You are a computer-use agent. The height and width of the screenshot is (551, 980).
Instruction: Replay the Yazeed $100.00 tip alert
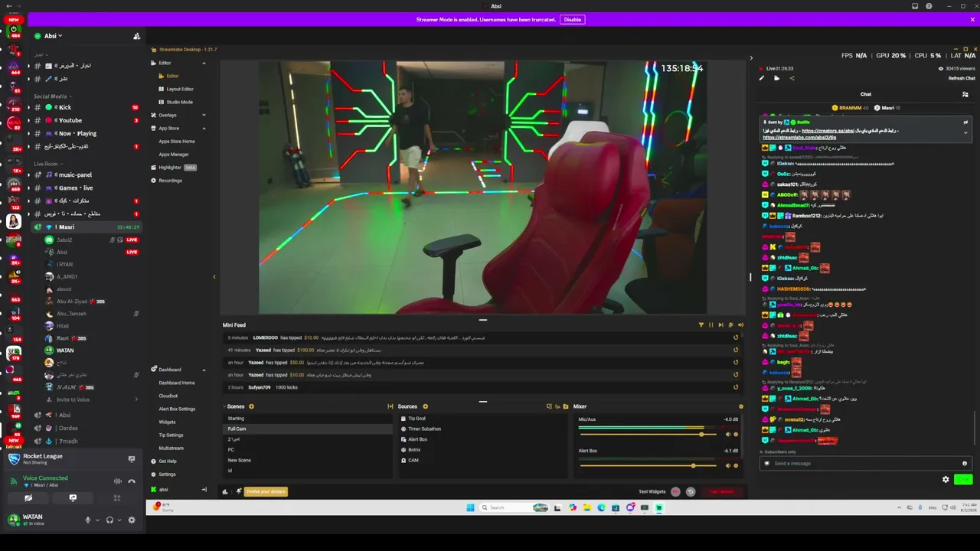pos(736,350)
